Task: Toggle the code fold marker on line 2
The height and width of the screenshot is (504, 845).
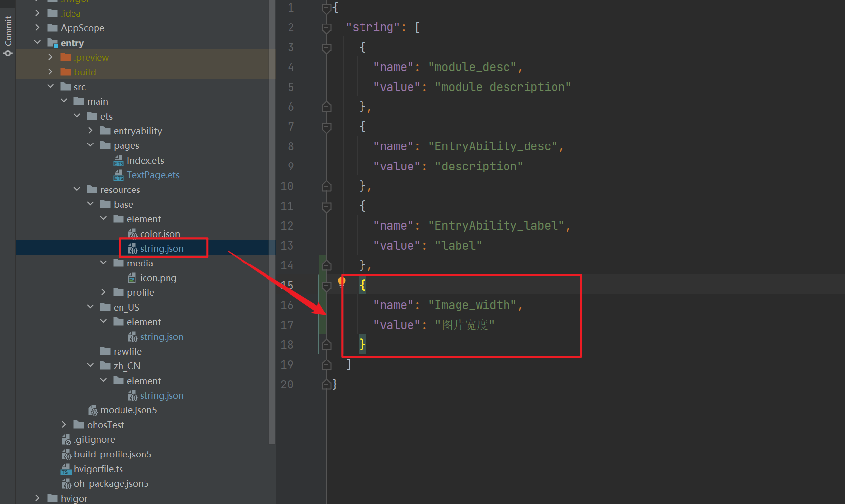Action: click(327, 28)
